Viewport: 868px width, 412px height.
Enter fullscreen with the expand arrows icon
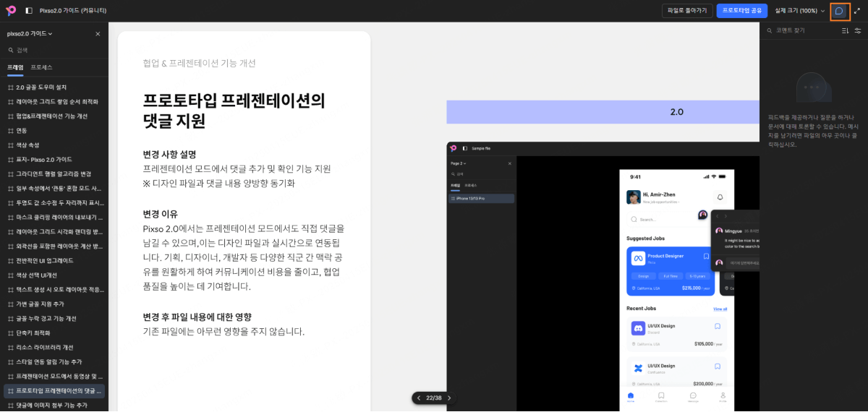click(857, 11)
